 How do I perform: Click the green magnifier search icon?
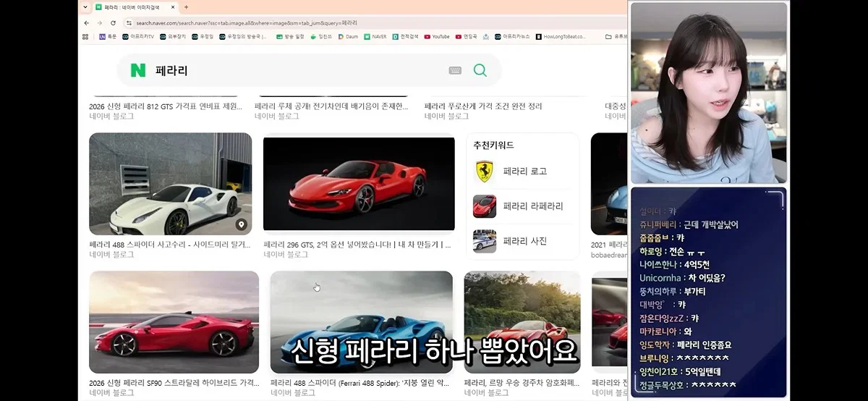tap(480, 70)
